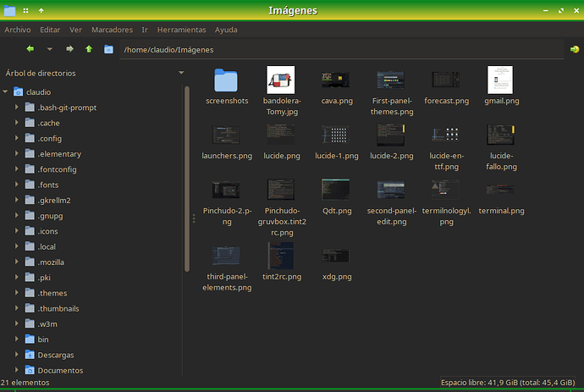Click the forward navigation arrow
Screen dimensions: 584x392
[x=69, y=49]
